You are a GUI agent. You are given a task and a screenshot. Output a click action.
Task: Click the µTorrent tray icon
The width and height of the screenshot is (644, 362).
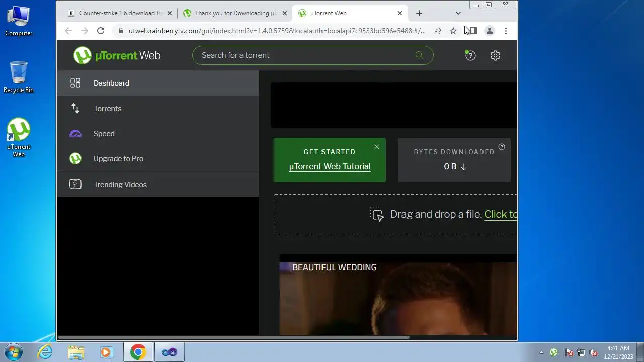[554, 352]
